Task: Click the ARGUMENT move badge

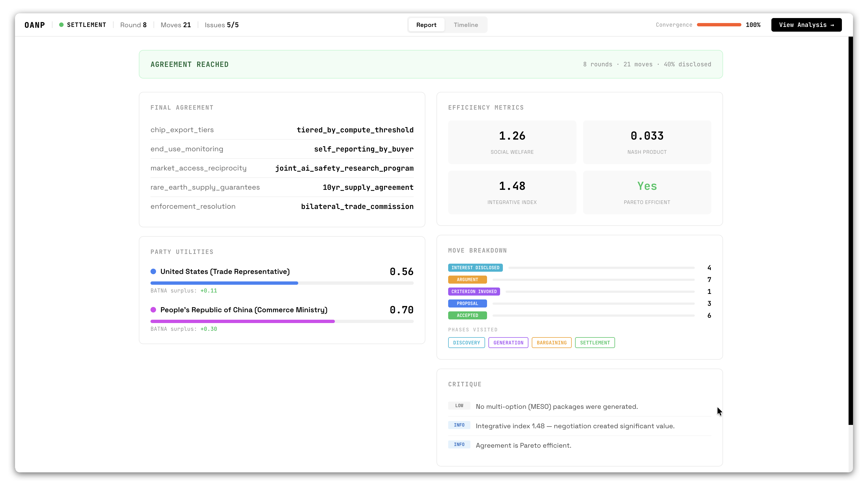Action: (467, 279)
